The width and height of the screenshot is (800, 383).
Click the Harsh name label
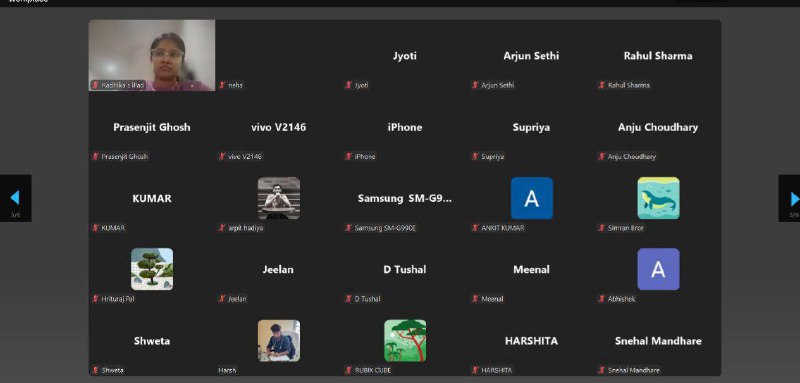(227, 370)
